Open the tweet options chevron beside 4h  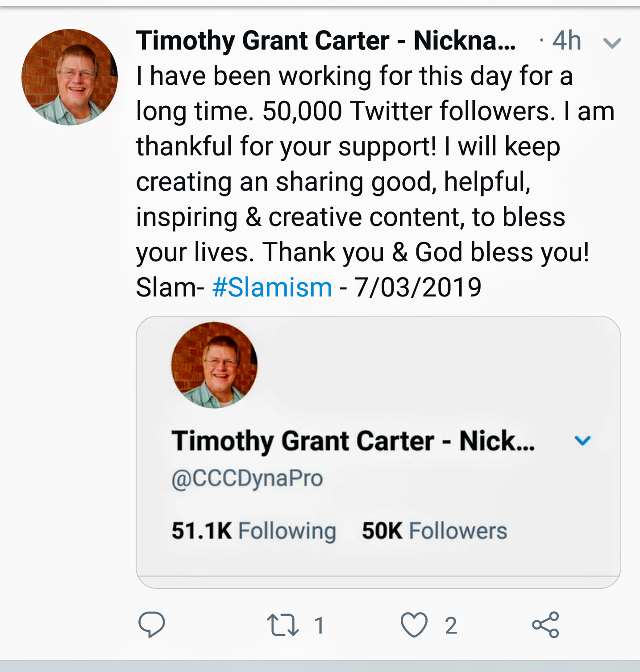pyautogui.click(x=612, y=43)
